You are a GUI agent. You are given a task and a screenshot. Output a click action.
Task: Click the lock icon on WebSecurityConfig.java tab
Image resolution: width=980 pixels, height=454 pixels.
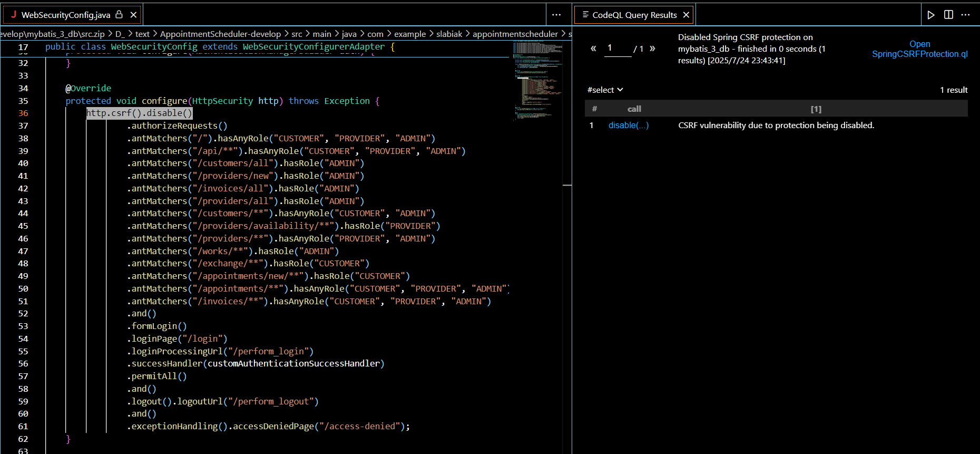(x=119, y=15)
